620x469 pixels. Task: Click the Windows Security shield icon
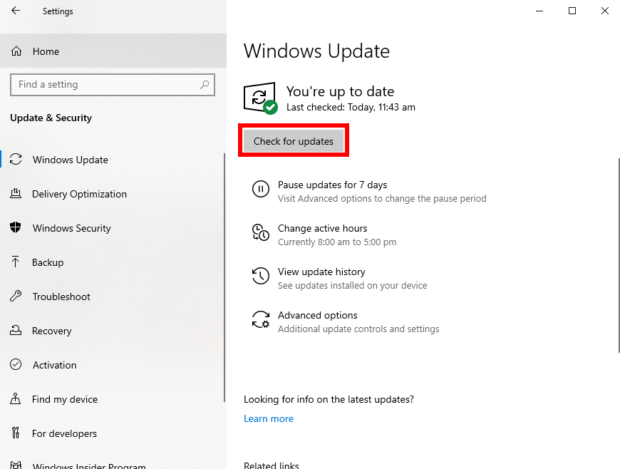(16, 228)
